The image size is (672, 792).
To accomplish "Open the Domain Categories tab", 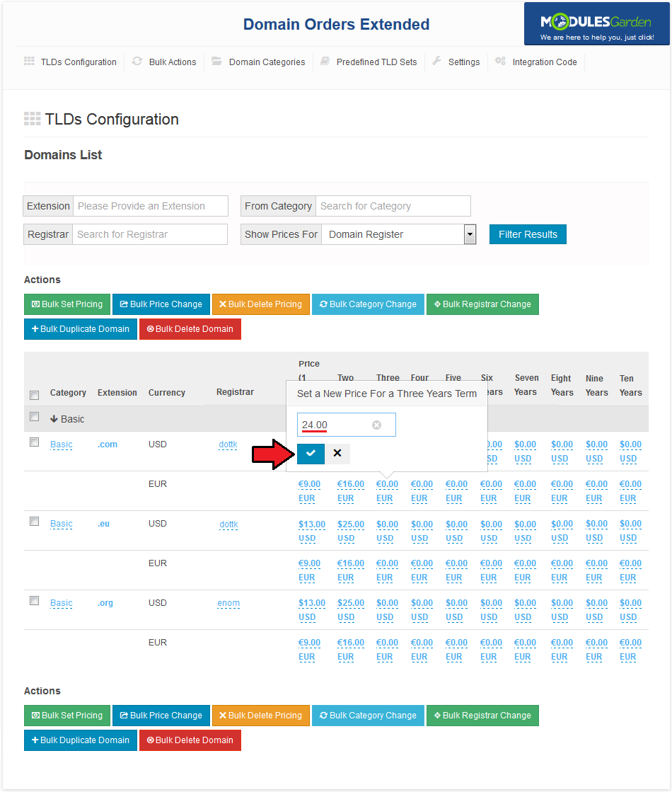I will (267, 62).
